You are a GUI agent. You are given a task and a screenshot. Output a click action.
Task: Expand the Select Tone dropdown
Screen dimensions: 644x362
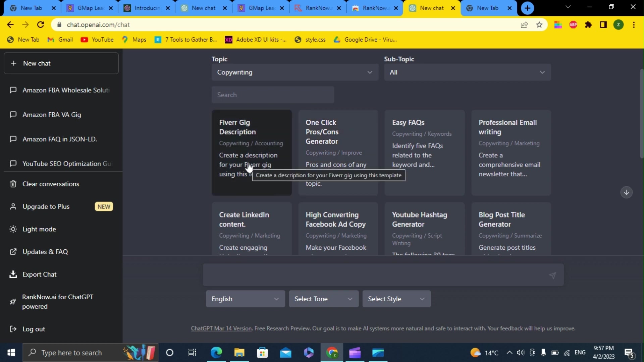point(323,299)
